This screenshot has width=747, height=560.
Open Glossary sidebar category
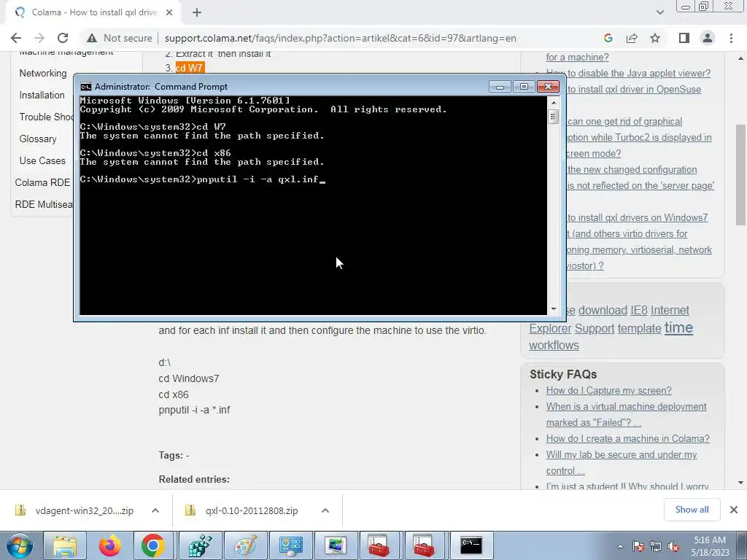tap(38, 139)
